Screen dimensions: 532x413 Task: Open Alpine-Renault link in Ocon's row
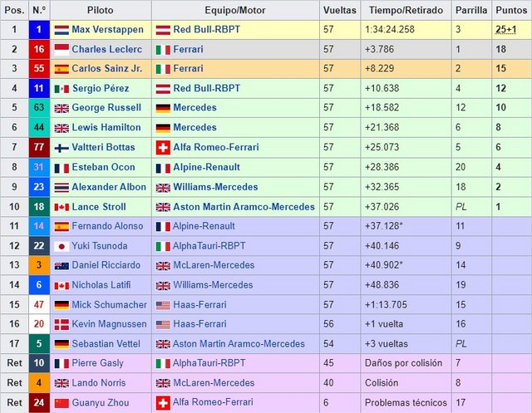206,167
